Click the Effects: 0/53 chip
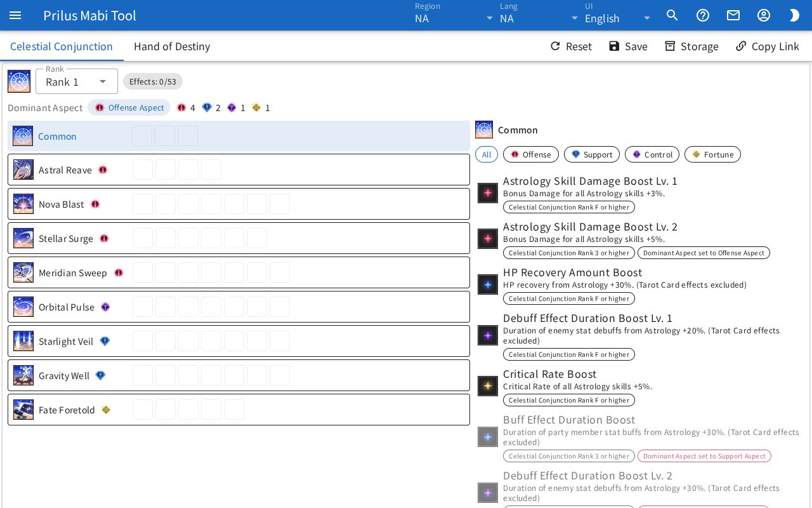Viewport: 812px width, 508px height. pyautogui.click(x=153, y=81)
